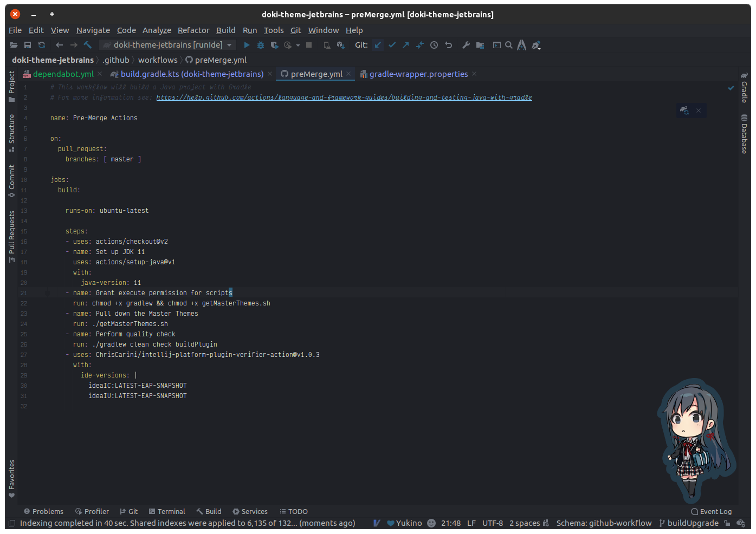
Task: Open settings via the wrench icon
Action: [466, 45]
